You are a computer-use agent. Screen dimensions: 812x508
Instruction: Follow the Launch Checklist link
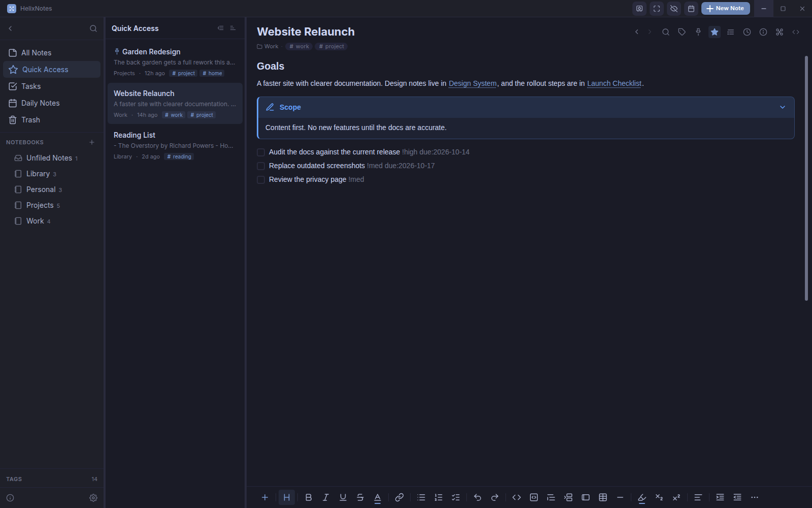pos(614,83)
